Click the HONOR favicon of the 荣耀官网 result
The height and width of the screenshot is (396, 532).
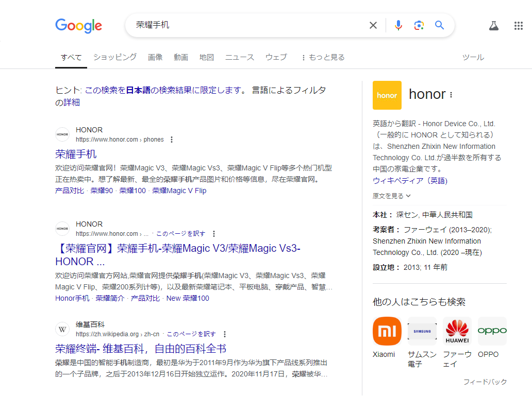click(x=62, y=229)
